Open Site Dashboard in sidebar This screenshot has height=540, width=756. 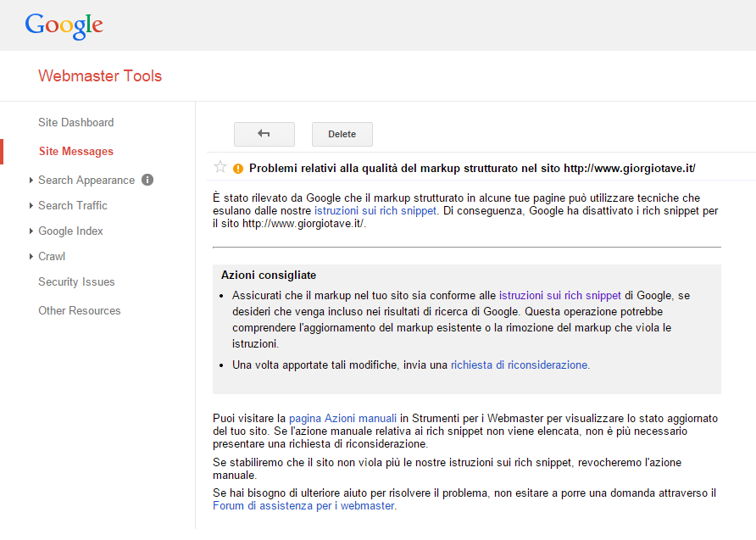coord(75,122)
